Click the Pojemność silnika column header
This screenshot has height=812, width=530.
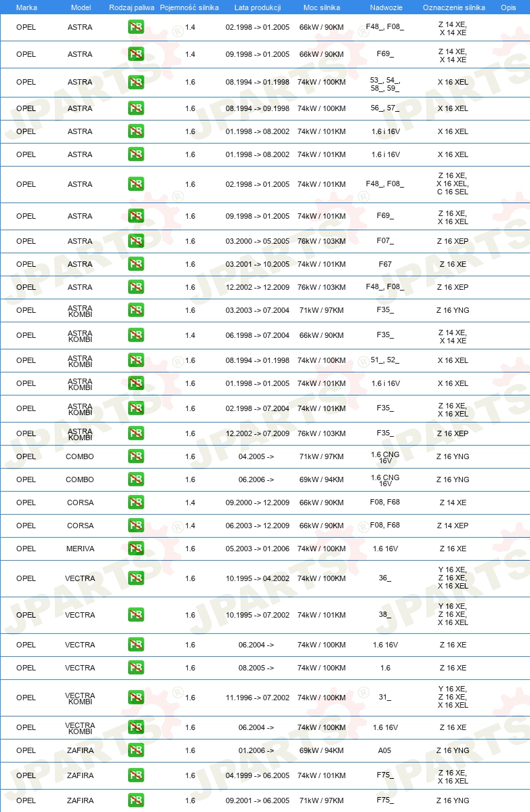tap(189, 7)
